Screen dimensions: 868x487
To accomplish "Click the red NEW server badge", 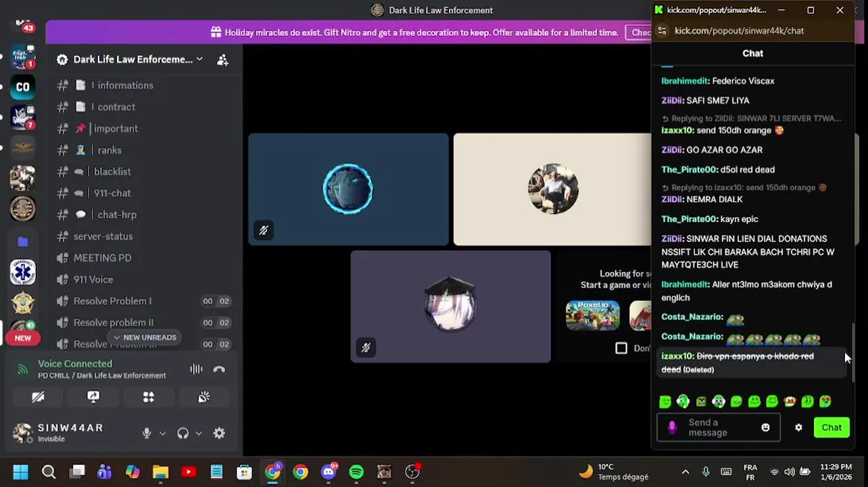I will click(x=23, y=338).
